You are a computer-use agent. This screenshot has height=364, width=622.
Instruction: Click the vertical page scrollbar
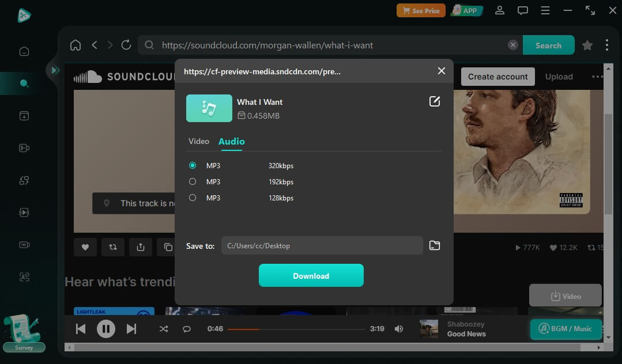[608, 164]
